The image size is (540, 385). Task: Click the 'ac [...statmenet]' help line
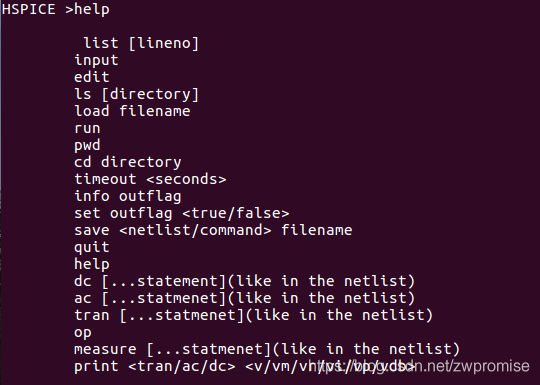(x=245, y=298)
